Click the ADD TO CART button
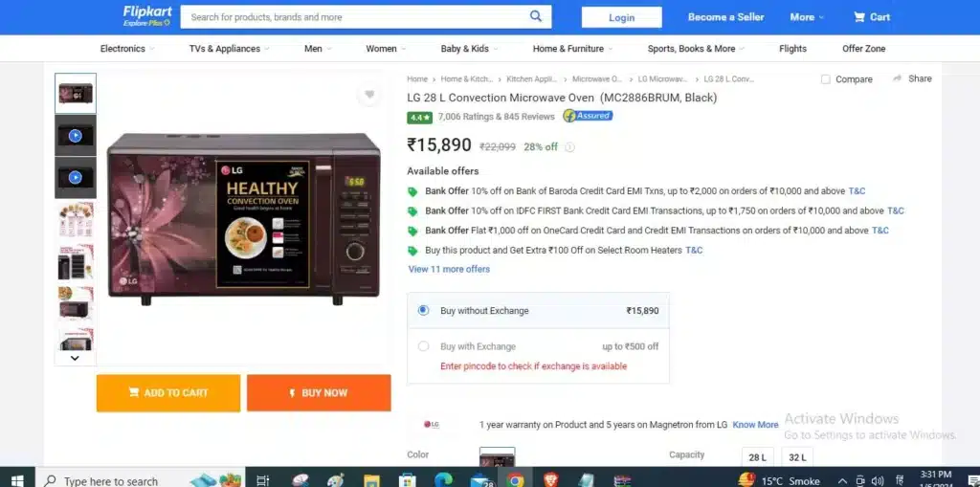 pyautogui.click(x=168, y=392)
